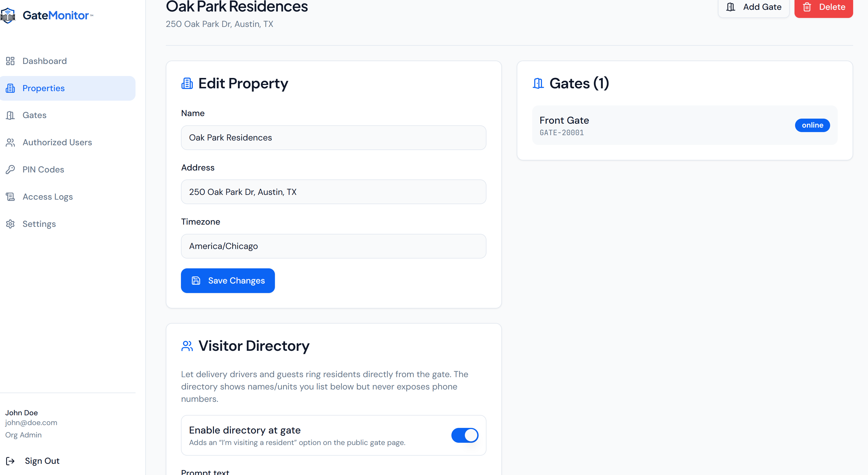Viewport: 868px width, 475px height.
Task: Click the Oak Park Residences page title
Action: click(237, 6)
